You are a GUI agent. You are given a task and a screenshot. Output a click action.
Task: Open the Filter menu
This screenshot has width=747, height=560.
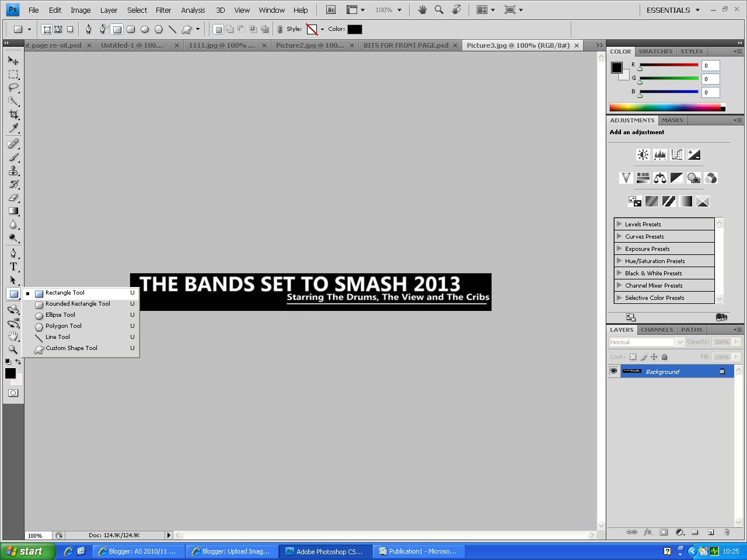[163, 10]
